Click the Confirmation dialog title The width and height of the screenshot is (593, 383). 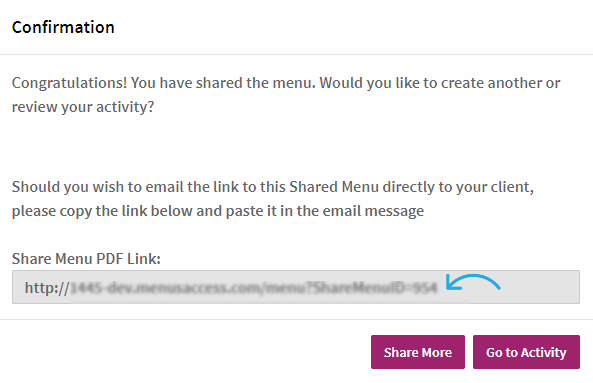coord(63,27)
